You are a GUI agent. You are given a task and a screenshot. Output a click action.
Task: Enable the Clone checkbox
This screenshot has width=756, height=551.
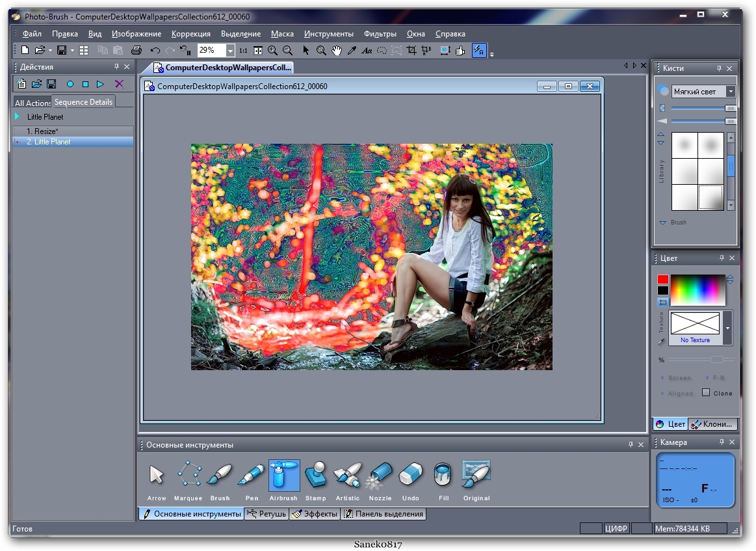click(x=706, y=393)
